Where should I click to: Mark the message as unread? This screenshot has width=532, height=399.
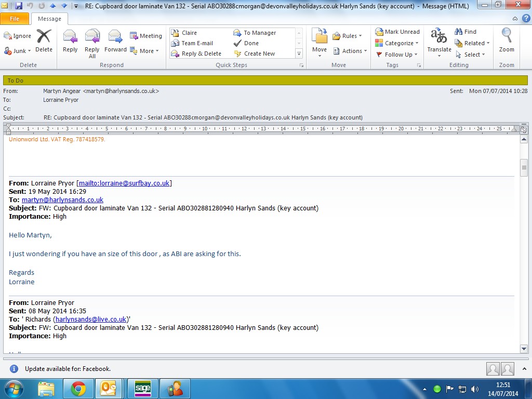coord(397,32)
